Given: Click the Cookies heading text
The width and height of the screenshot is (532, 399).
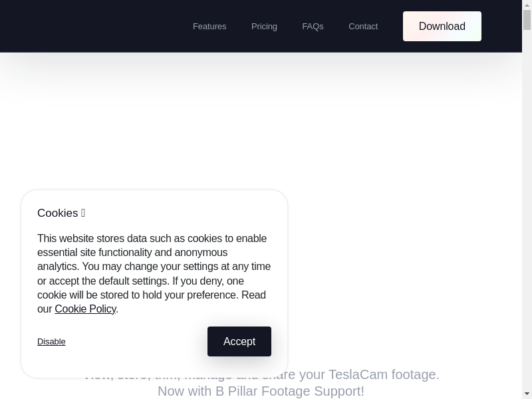Looking at the screenshot, I should pyautogui.click(x=57, y=213).
